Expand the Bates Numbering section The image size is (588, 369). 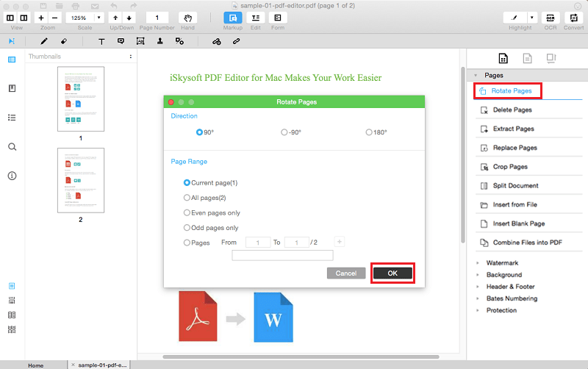pyautogui.click(x=478, y=298)
